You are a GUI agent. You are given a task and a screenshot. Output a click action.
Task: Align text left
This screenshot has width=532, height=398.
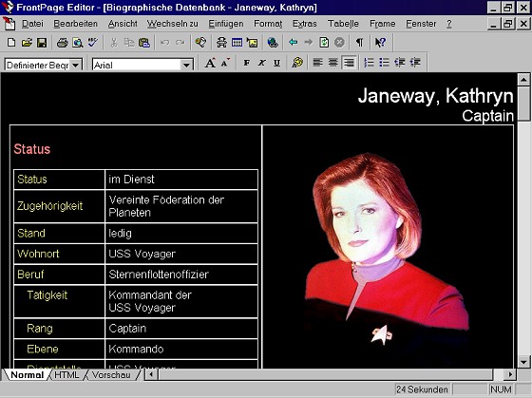click(317, 63)
